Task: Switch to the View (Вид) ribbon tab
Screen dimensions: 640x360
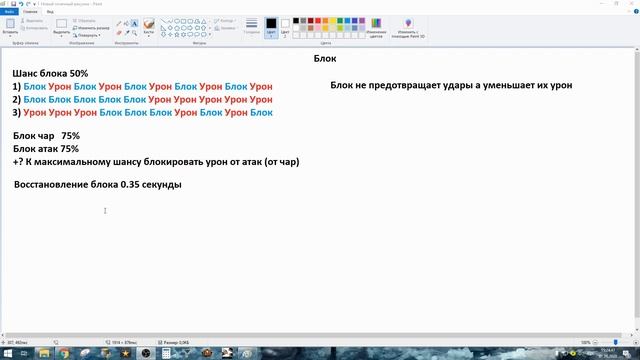Action: pyautogui.click(x=50, y=11)
